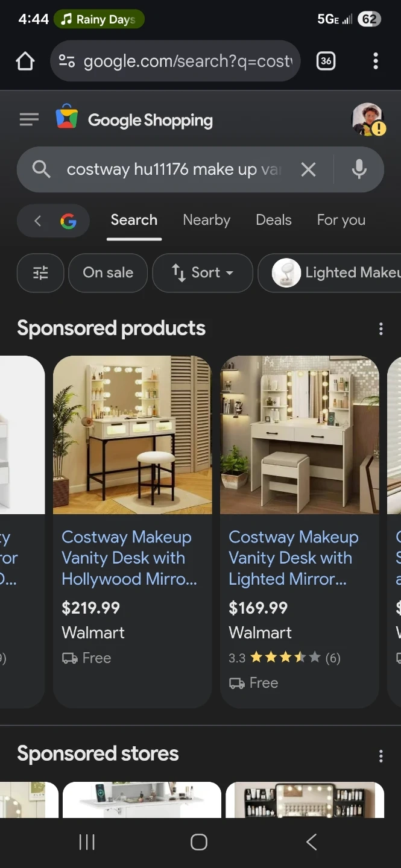Tap the search box with the costway query
The height and width of the screenshot is (868, 401).
coord(174,170)
